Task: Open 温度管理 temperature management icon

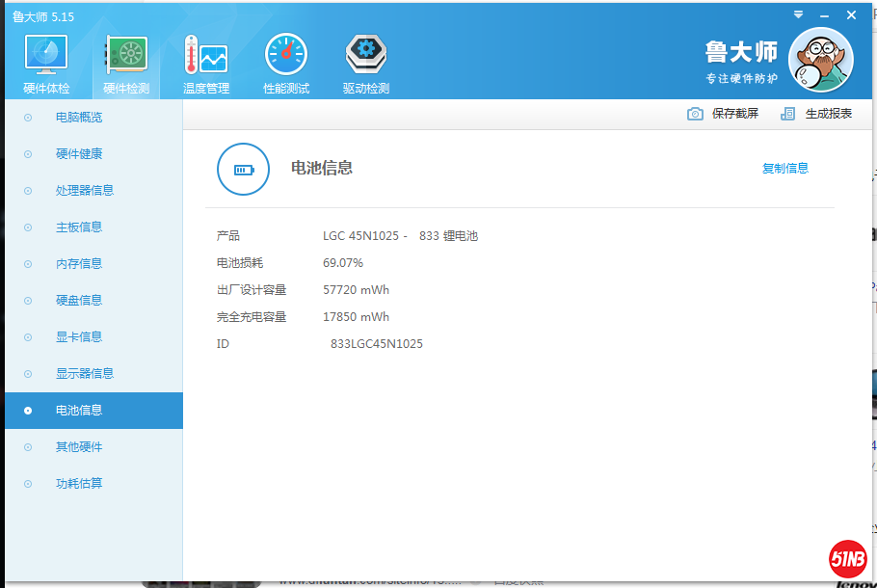Action: click(x=205, y=56)
